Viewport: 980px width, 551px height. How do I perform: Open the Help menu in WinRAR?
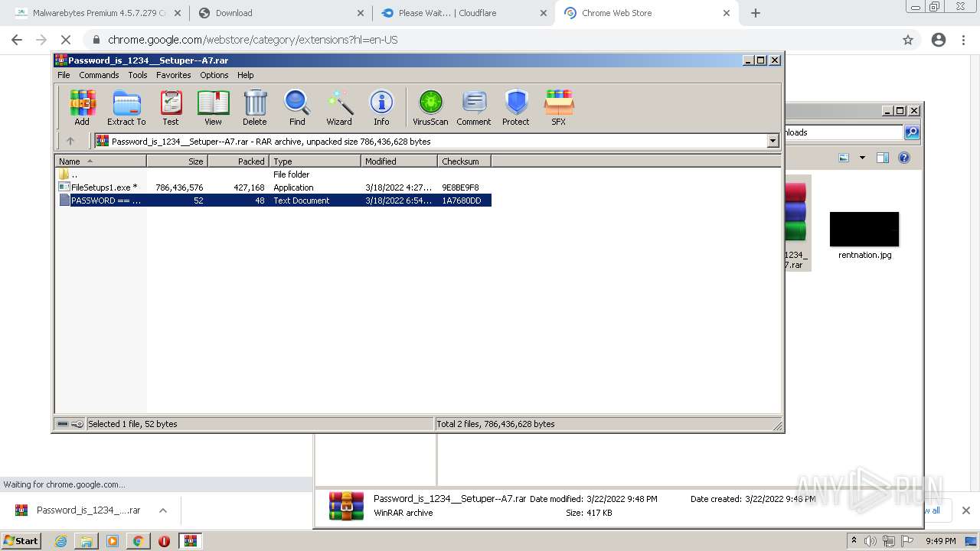click(245, 75)
